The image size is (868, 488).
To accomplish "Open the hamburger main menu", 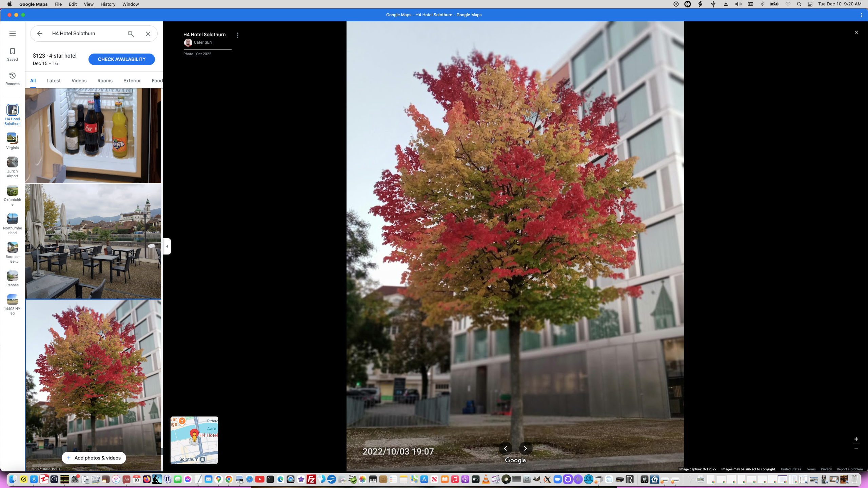I will [13, 34].
